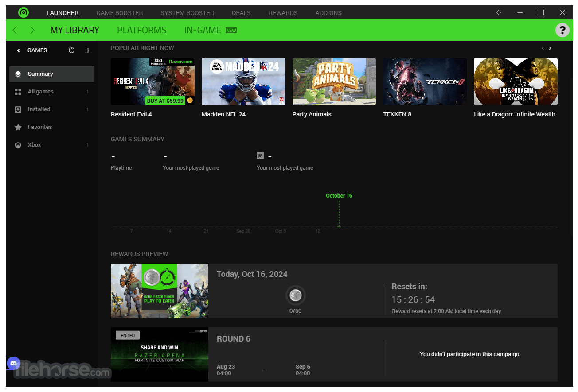Open the Razer Cortex home icon

(x=23, y=12)
